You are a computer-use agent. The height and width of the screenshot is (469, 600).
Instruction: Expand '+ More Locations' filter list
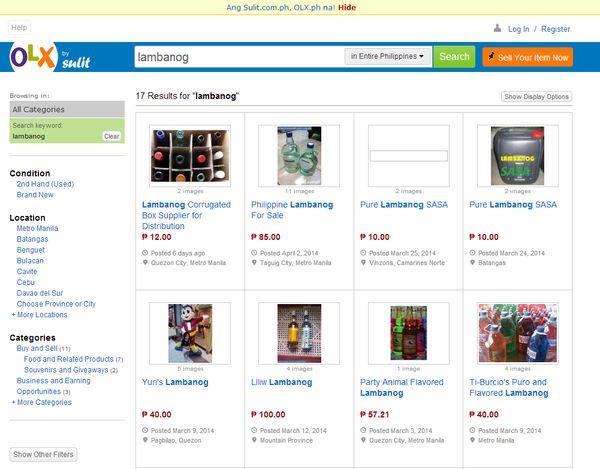tap(39, 315)
